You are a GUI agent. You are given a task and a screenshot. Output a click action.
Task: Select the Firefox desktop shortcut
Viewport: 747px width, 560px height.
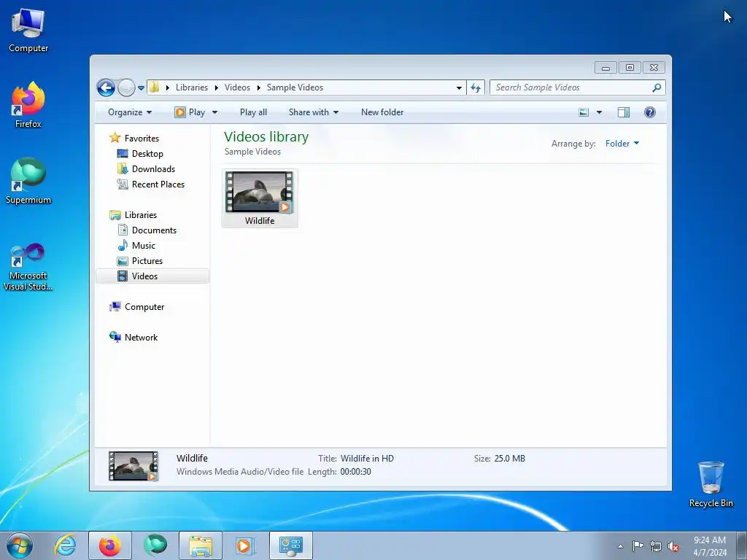28,105
